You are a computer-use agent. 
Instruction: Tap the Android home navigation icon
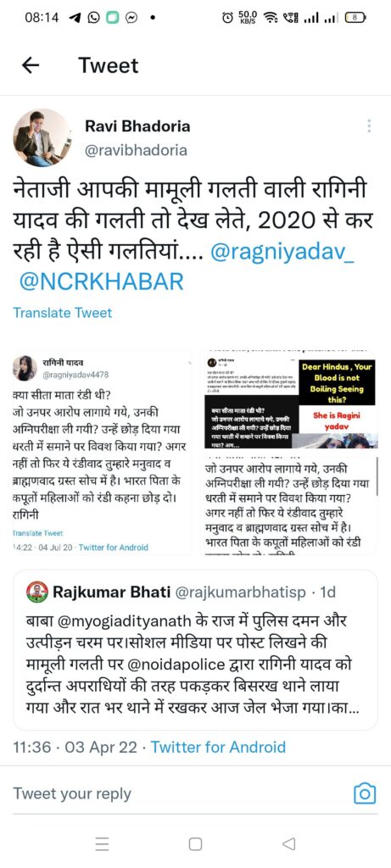(195, 843)
